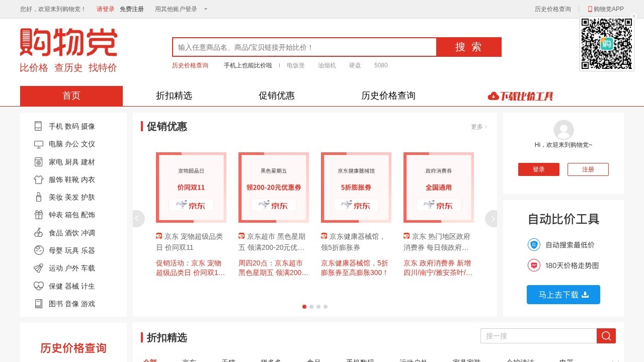The image size is (644, 362).
Task: Close the QR code popup
Action: click(x=634, y=16)
